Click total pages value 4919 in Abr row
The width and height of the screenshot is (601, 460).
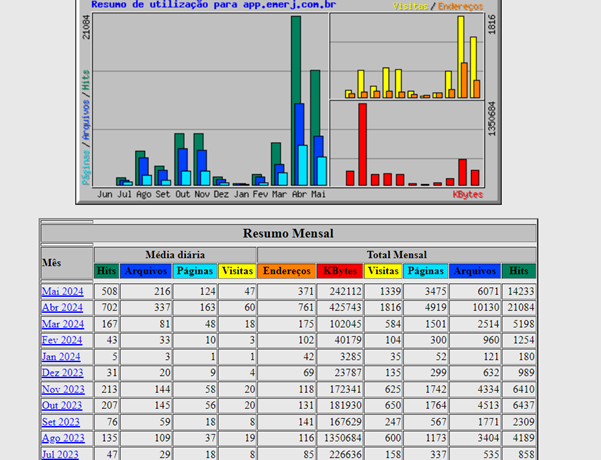coord(435,307)
